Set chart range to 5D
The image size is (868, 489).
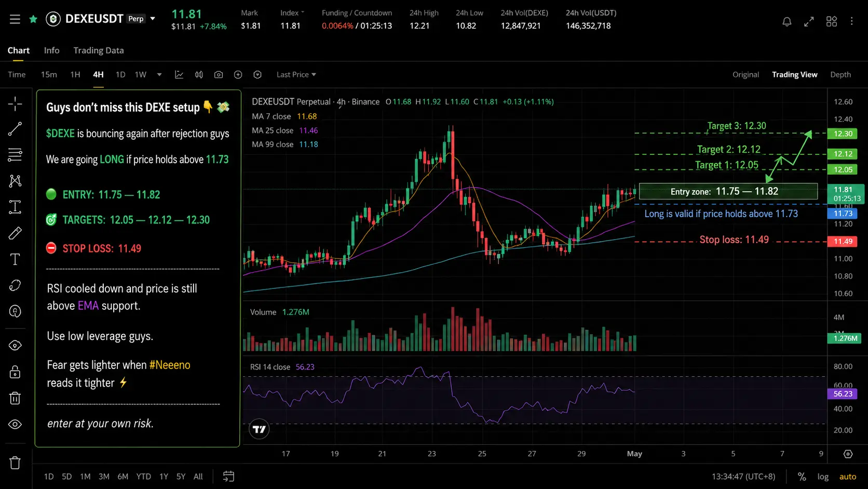tap(67, 477)
